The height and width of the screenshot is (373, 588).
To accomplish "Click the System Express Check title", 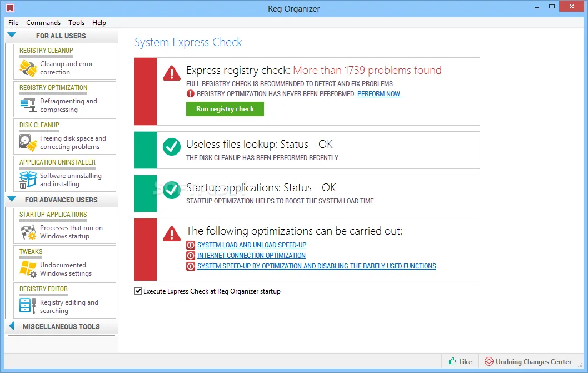I will pyautogui.click(x=188, y=42).
